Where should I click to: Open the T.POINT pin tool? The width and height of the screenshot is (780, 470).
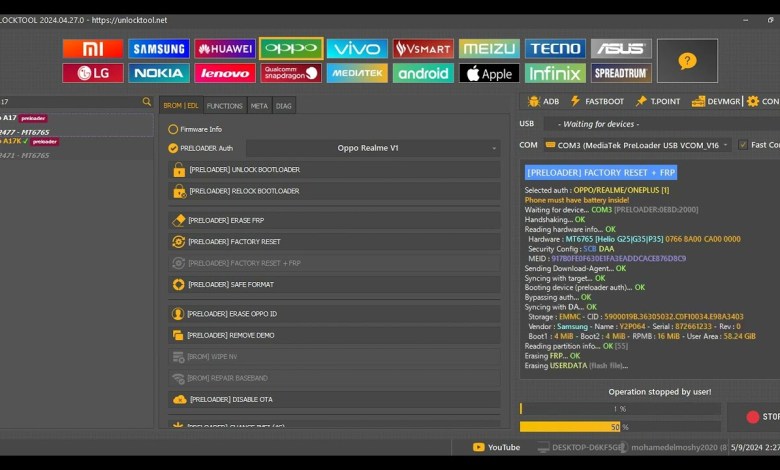coord(658,101)
